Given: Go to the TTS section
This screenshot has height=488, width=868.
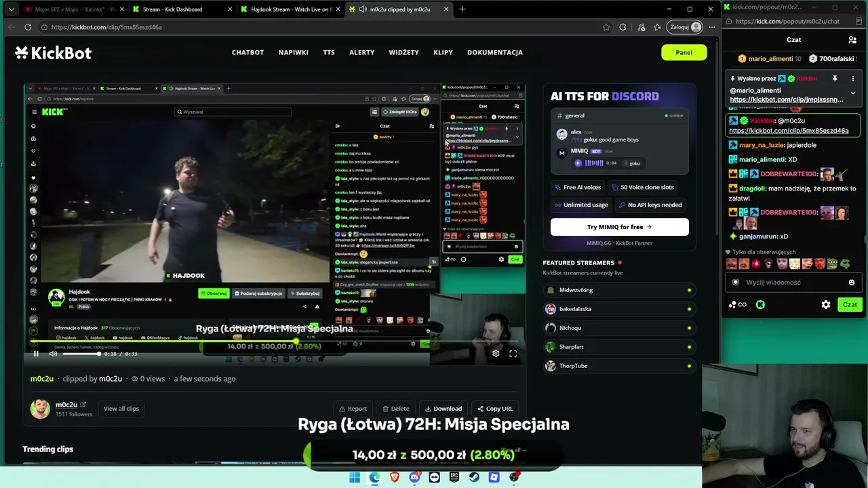Looking at the screenshot, I should click(329, 52).
